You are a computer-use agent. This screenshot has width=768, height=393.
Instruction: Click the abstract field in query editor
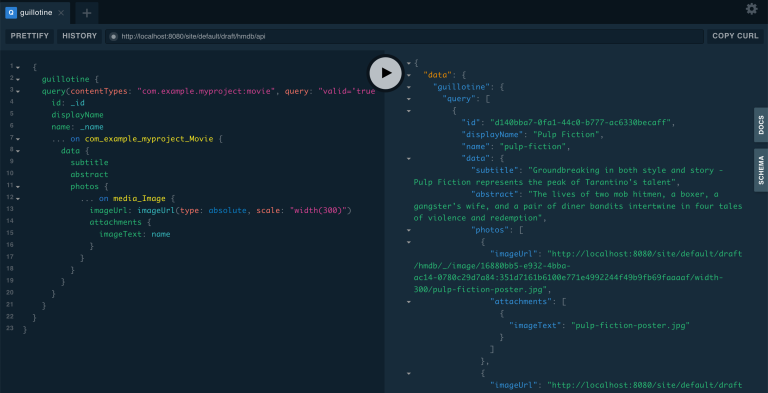89,174
